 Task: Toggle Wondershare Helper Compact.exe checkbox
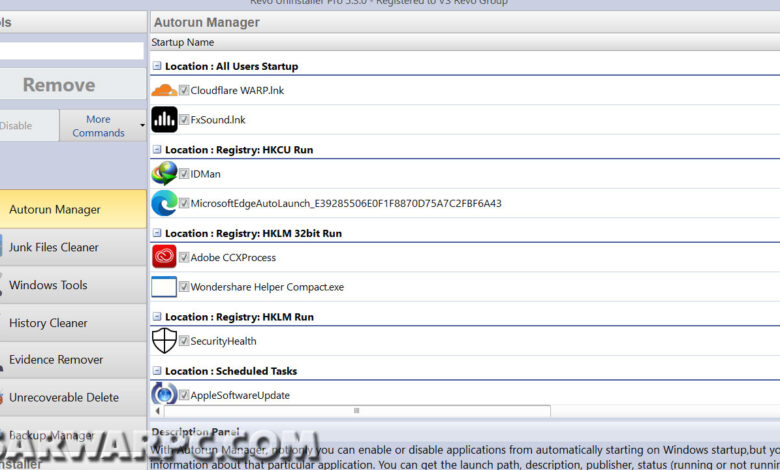pyautogui.click(x=184, y=286)
